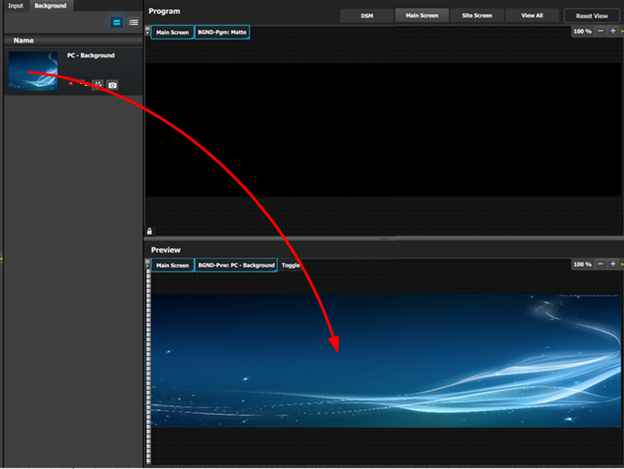This screenshot has width=624, height=469.
Task: Click the icon left of the camera button
Action: [98, 85]
